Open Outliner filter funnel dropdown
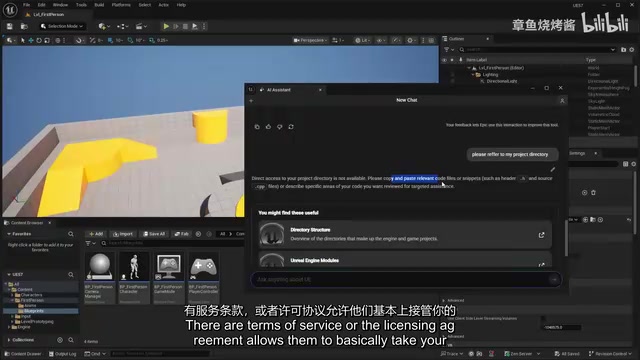This screenshot has width=640, height=360. coord(449,49)
